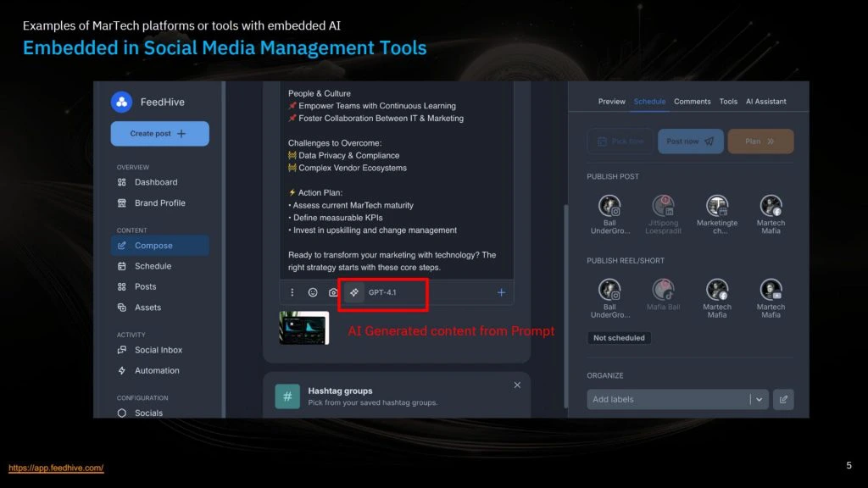Expand the Add labels dropdown arrow
Viewport: 868px width, 488px height.
coord(759,399)
